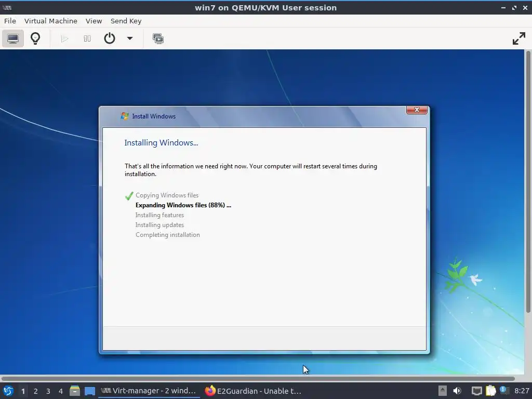The height and width of the screenshot is (399, 532).
Task: Maximize the win7 viewer window
Action: point(514,7)
